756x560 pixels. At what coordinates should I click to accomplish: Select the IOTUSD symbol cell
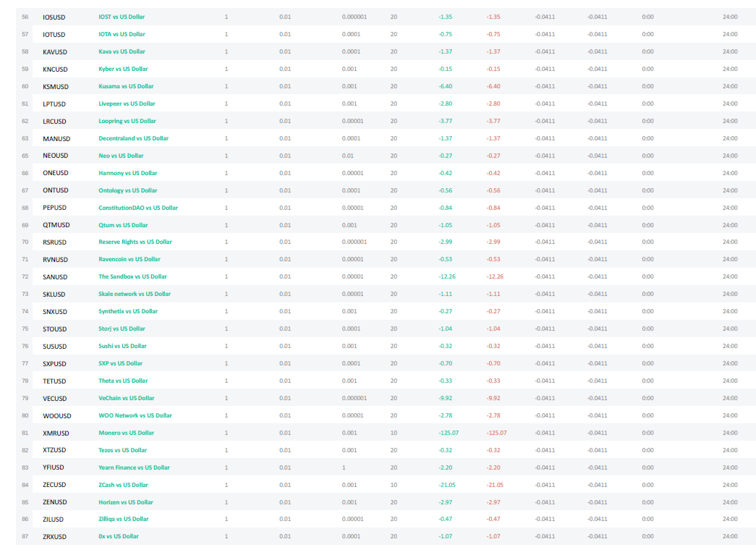click(x=54, y=35)
